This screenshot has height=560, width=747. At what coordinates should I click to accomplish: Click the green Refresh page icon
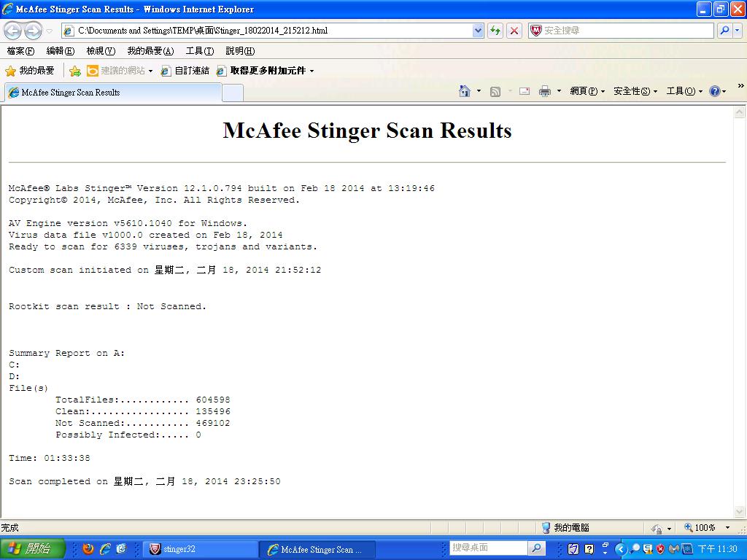click(x=495, y=31)
